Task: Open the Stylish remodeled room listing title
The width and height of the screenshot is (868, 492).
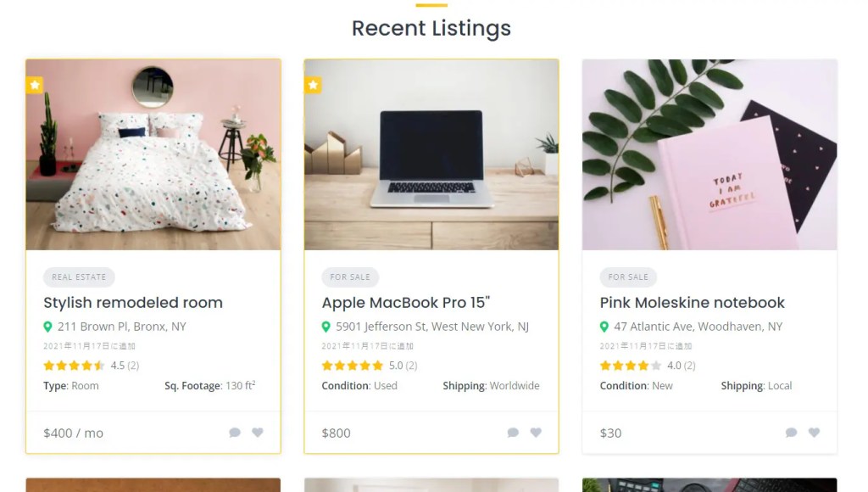Action: [x=133, y=303]
